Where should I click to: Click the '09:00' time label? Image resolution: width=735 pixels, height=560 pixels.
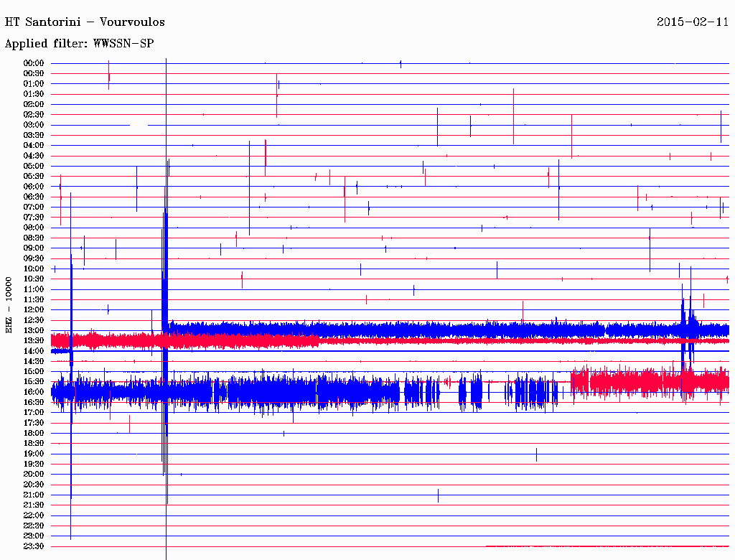34,248
